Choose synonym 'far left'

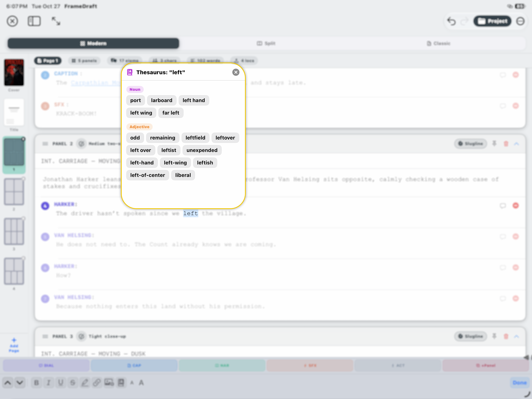[171, 113]
